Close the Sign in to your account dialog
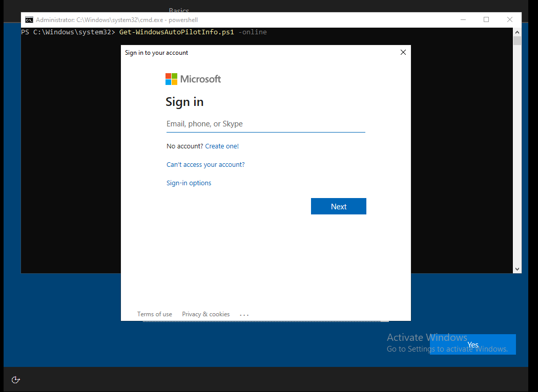 (403, 52)
